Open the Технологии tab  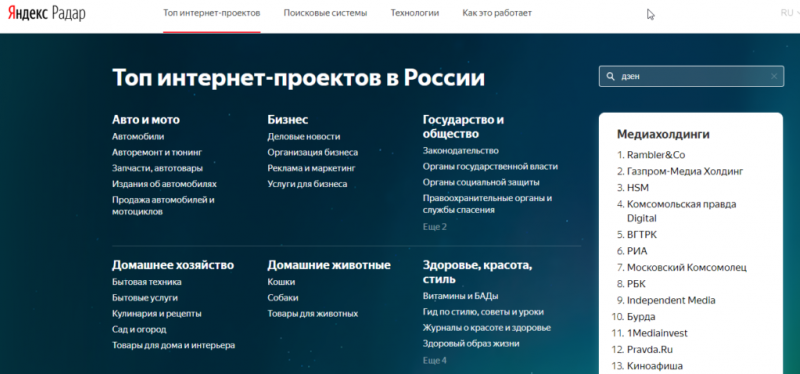pyautogui.click(x=415, y=13)
